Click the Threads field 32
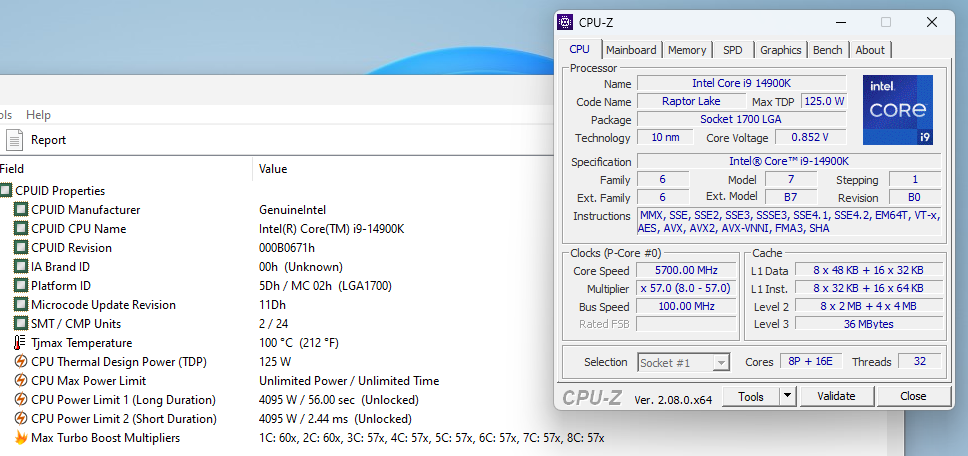 coord(919,361)
